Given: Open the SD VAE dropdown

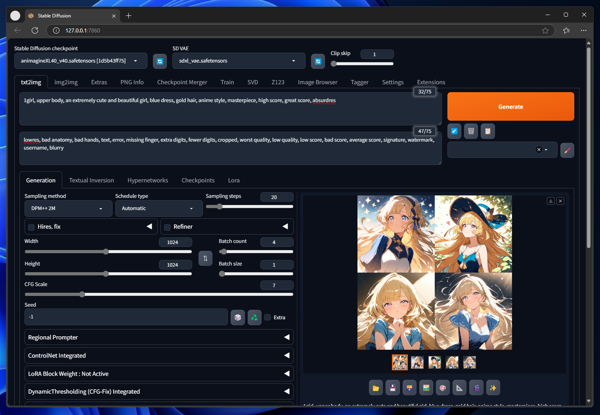Looking at the screenshot, I should click(x=239, y=61).
